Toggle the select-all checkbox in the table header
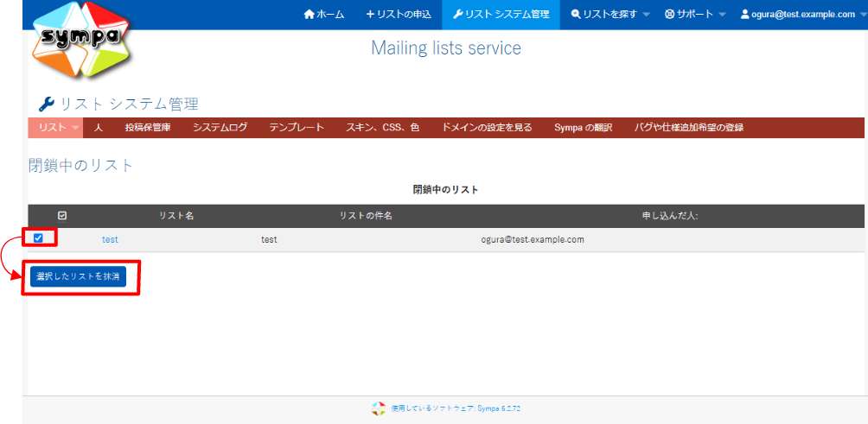The width and height of the screenshot is (868, 424). [x=62, y=216]
